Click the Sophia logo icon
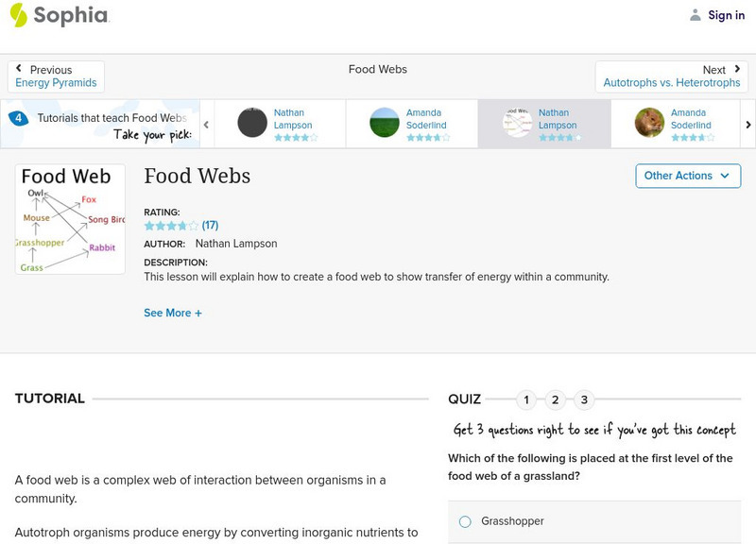 [19, 15]
